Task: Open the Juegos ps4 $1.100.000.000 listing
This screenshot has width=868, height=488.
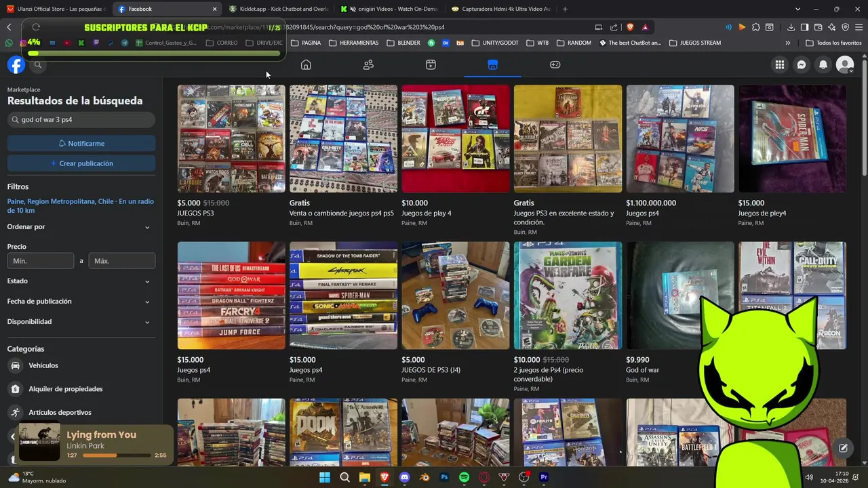Action: point(680,139)
